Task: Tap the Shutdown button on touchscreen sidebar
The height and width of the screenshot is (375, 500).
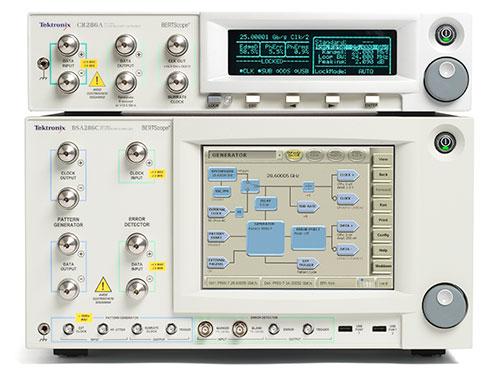Action: click(383, 266)
